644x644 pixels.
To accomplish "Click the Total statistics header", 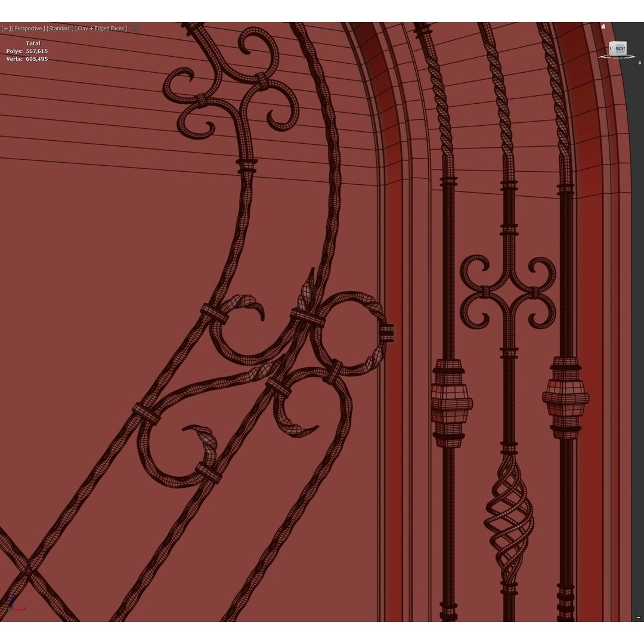I will [x=33, y=43].
